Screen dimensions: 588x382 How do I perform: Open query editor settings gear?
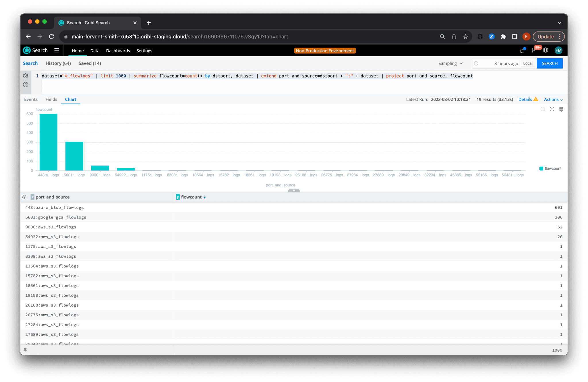[x=26, y=76]
